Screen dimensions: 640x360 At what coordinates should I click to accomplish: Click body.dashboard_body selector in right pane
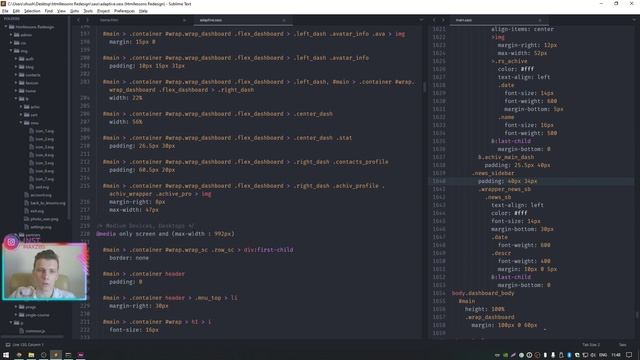483,293
